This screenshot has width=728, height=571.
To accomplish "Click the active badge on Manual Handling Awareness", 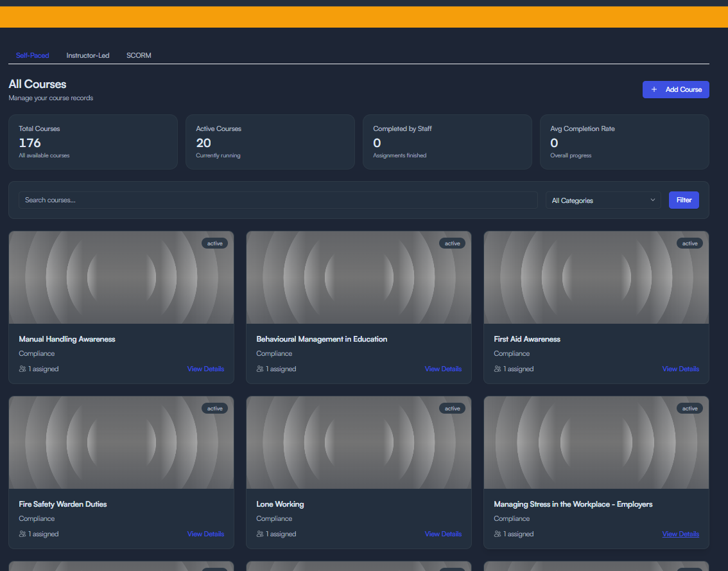I will point(214,243).
